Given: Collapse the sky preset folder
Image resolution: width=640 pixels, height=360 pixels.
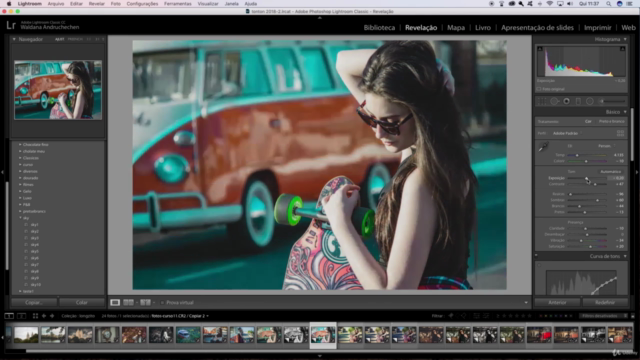Looking at the screenshot, I should coord(20,218).
